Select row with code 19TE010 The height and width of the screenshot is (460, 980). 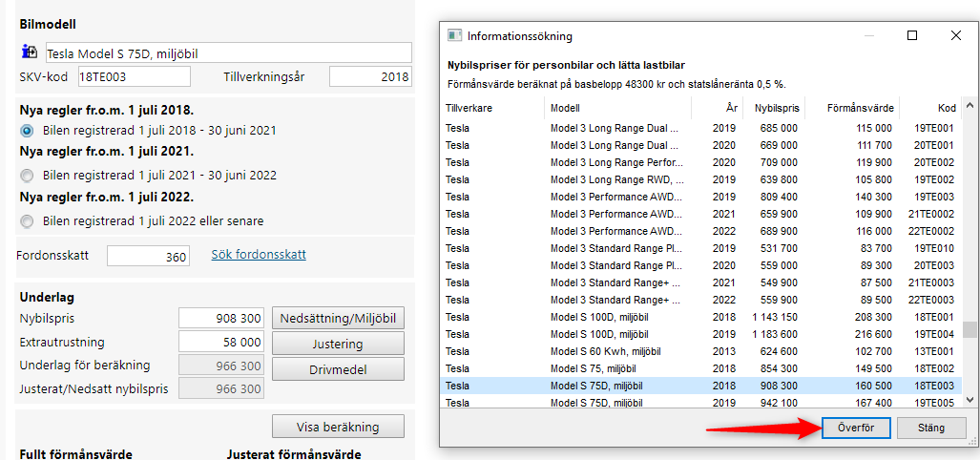(702, 248)
